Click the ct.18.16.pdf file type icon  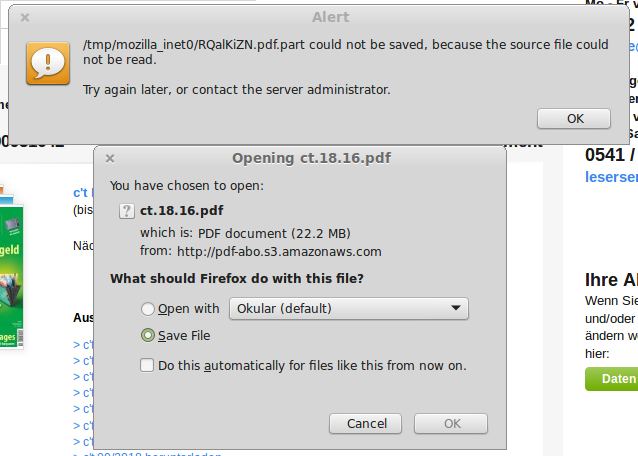tap(127, 211)
